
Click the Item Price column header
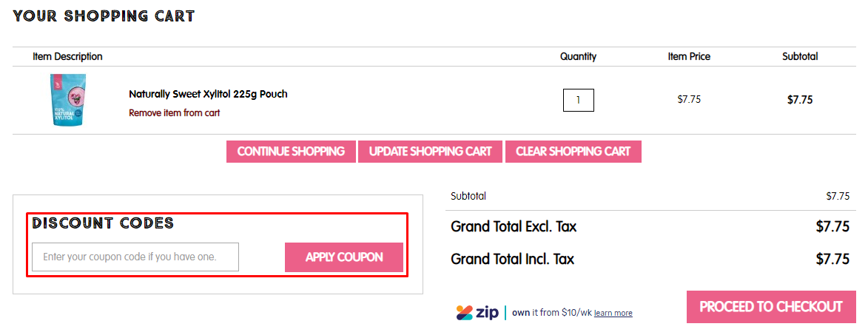click(689, 56)
